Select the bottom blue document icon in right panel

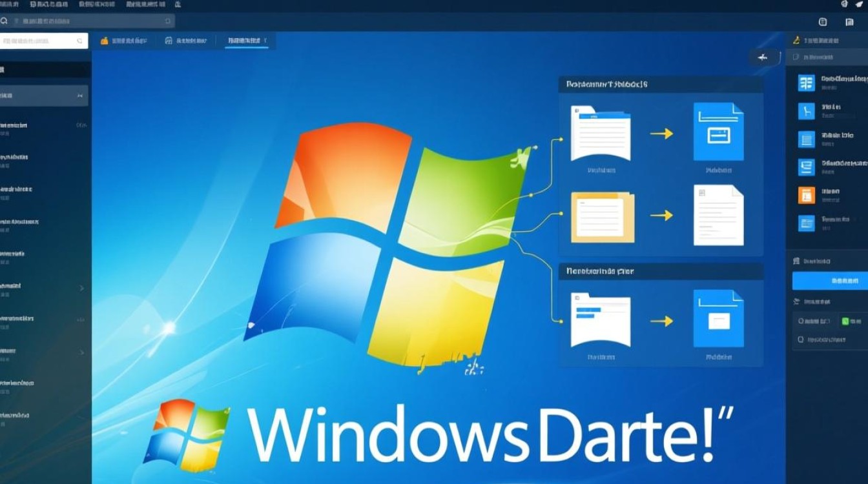pyautogui.click(x=806, y=223)
